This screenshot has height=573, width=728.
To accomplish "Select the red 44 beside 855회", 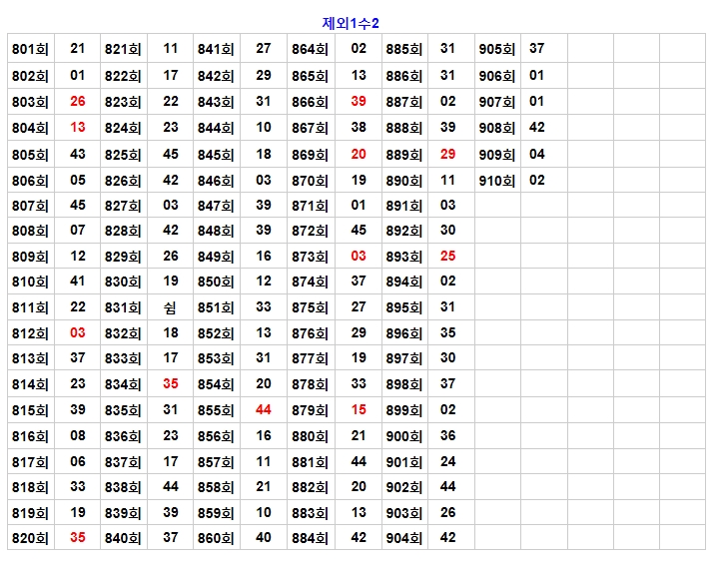I will tap(264, 410).
